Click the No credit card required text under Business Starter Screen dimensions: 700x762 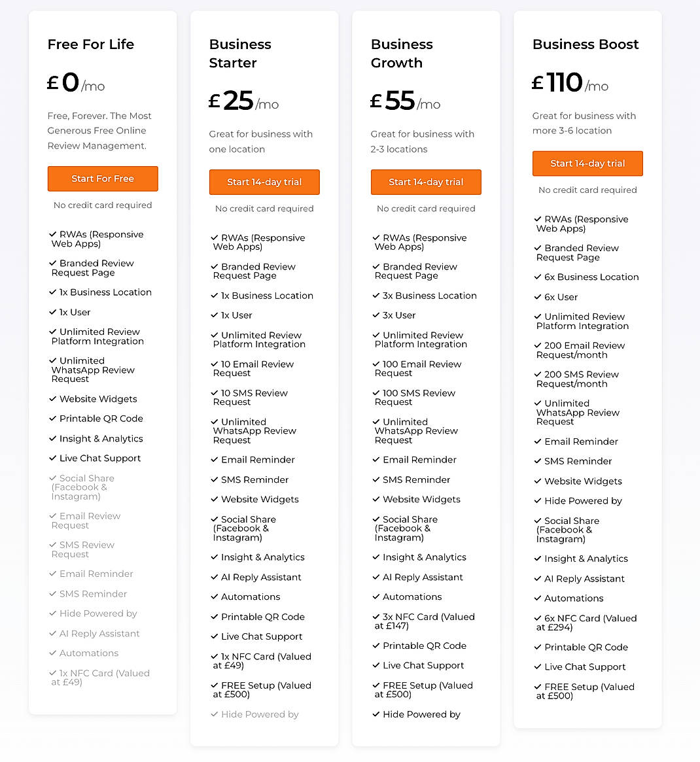click(264, 209)
